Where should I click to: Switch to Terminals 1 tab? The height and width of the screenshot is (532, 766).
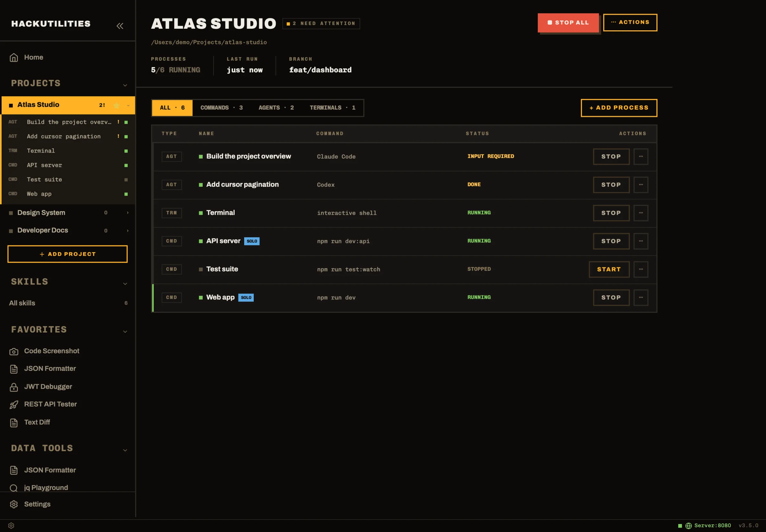(332, 108)
